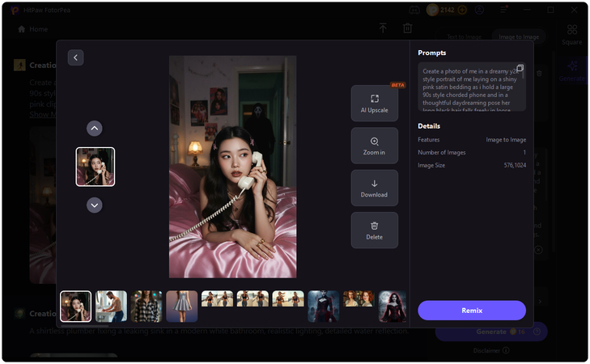Click the Home icon in background window
590x364 pixels.
pos(22,29)
